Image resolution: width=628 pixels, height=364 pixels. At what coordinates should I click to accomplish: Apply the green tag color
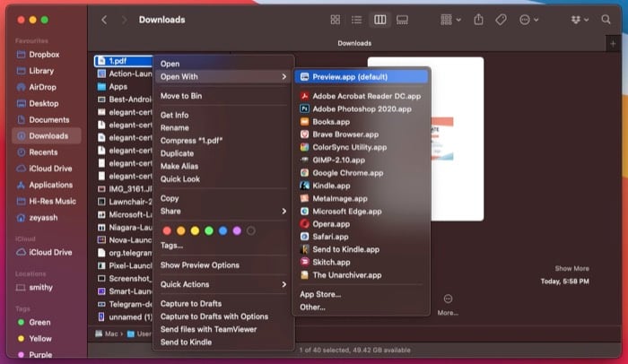(x=209, y=230)
